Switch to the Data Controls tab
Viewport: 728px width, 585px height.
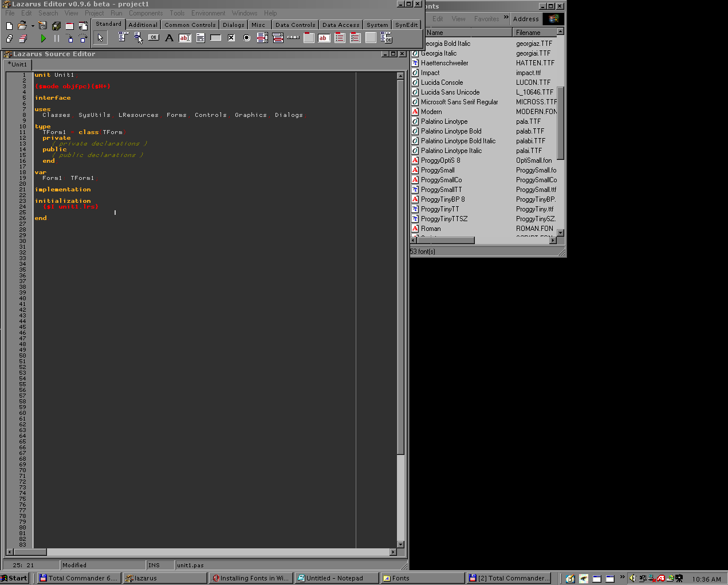pyautogui.click(x=295, y=25)
